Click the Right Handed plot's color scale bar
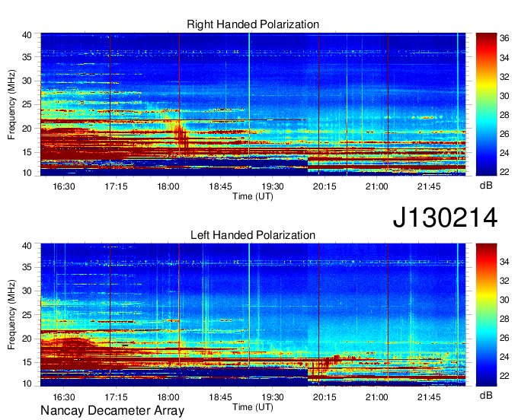The height and width of the screenshot is (420, 518). [x=486, y=104]
